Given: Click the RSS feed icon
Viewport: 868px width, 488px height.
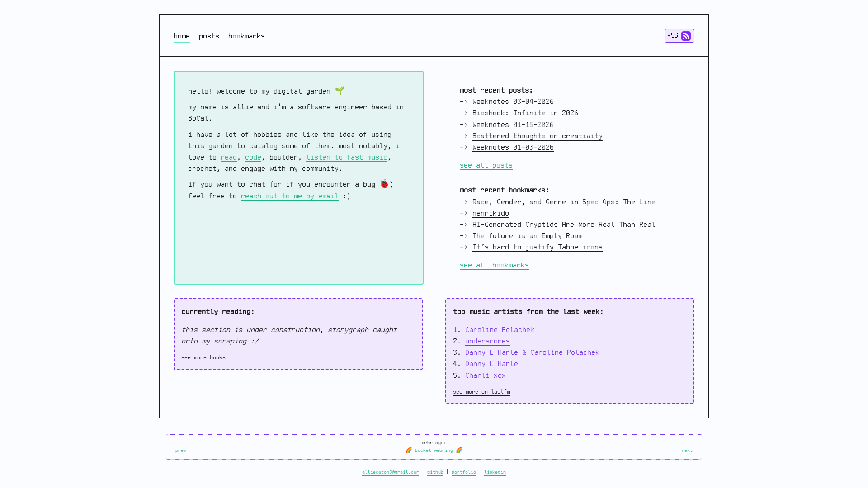Looking at the screenshot, I should (686, 36).
